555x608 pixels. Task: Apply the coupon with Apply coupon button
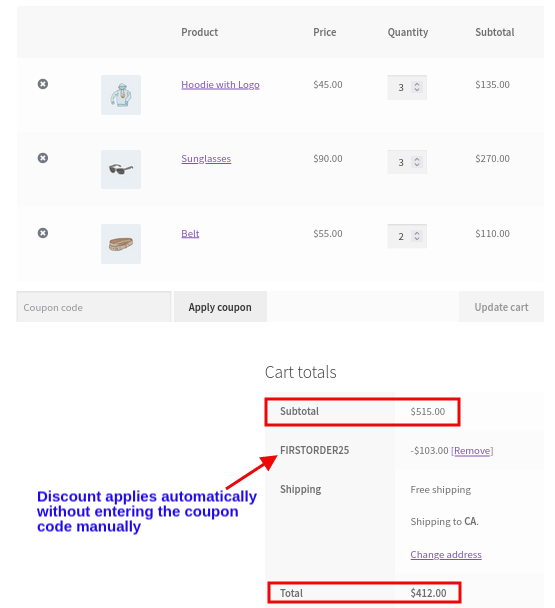(x=220, y=307)
